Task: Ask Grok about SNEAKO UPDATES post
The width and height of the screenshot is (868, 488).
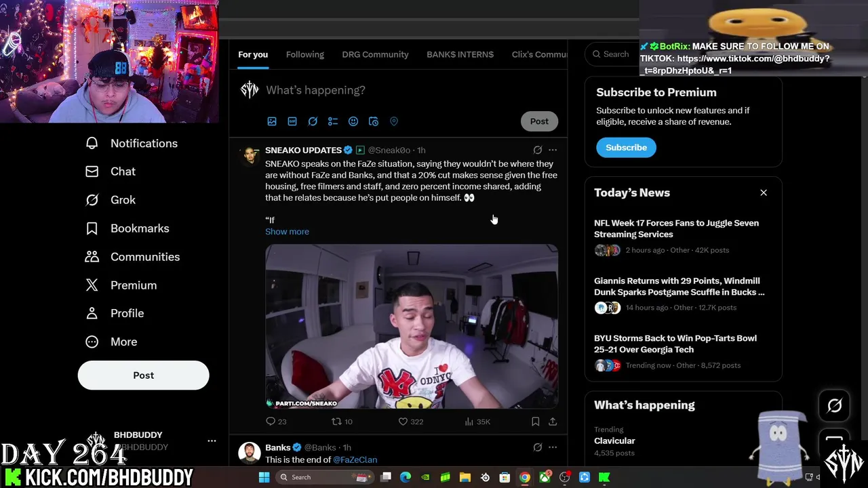Action: pos(538,150)
